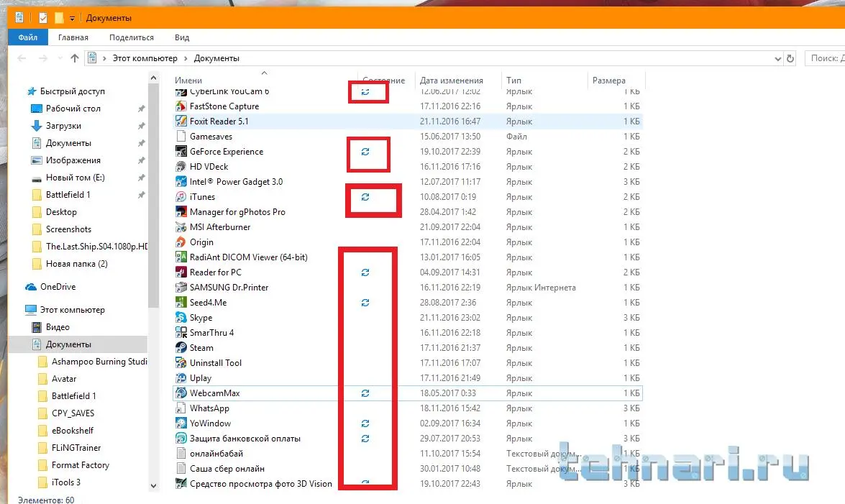Click the properties icon in title bar
Screen dimensions: 845x504
(x=43, y=18)
